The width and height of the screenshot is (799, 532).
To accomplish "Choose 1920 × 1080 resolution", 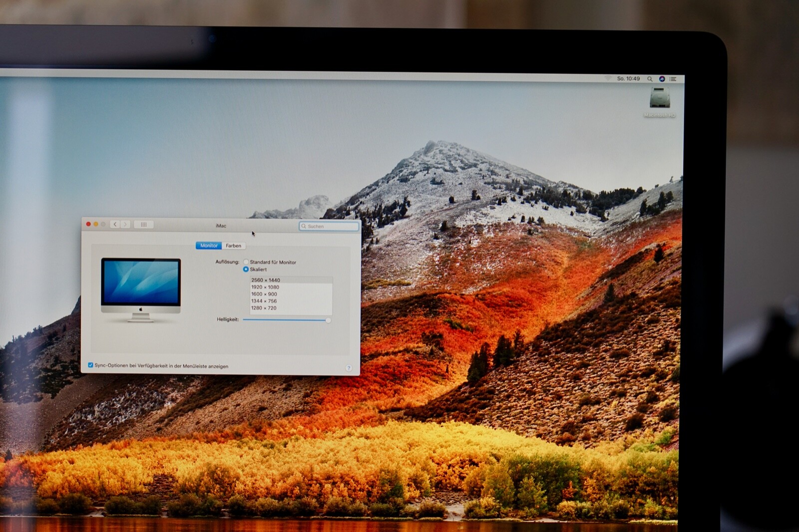I will pos(291,287).
